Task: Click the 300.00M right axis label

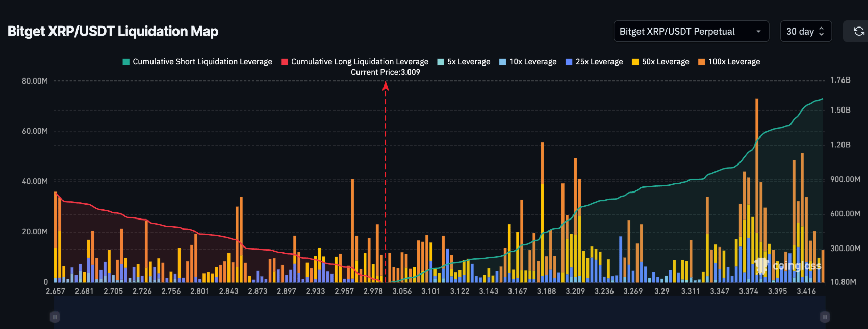Action: pos(845,249)
